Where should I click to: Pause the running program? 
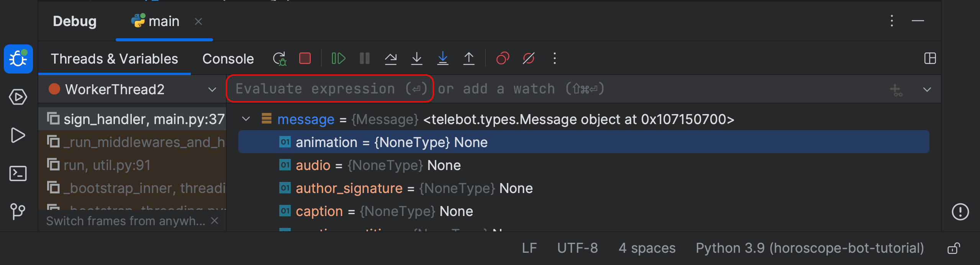(x=364, y=59)
